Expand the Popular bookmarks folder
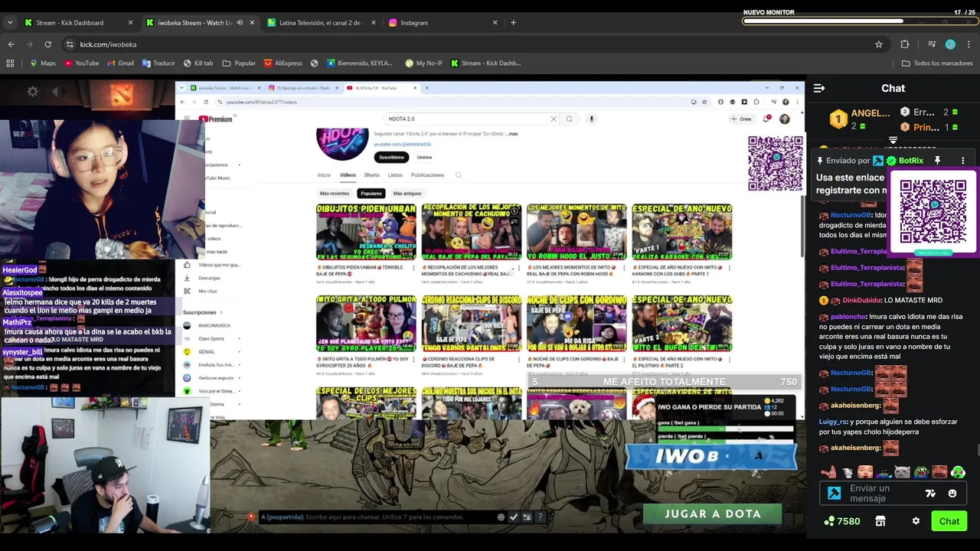The image size is (980, 551). 239,63
